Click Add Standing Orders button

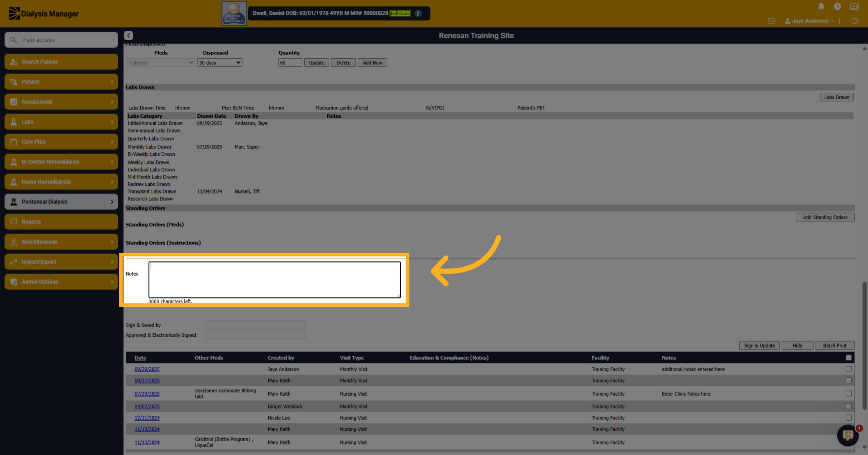825,217
